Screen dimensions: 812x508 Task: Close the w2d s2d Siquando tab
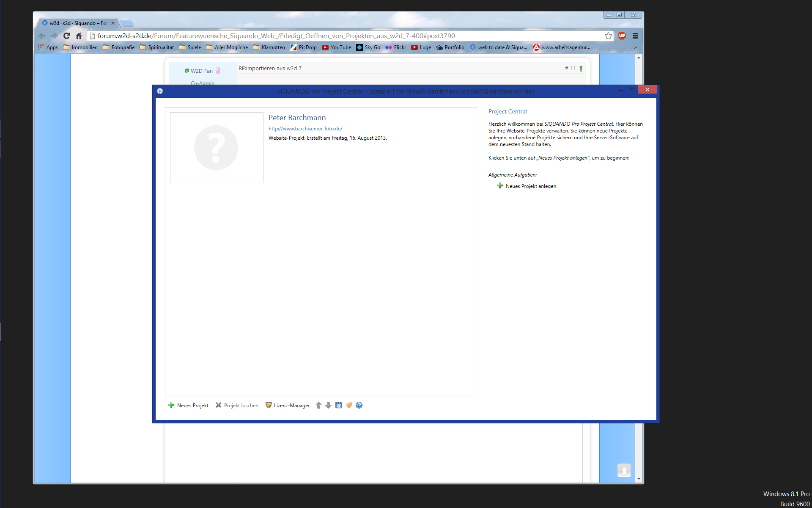[x=113, y=23]
